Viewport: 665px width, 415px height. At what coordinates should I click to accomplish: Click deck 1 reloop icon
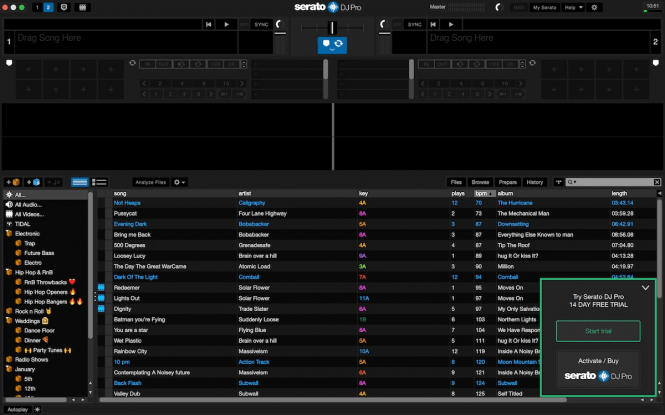pyautogui.click(x=181, y=64)
